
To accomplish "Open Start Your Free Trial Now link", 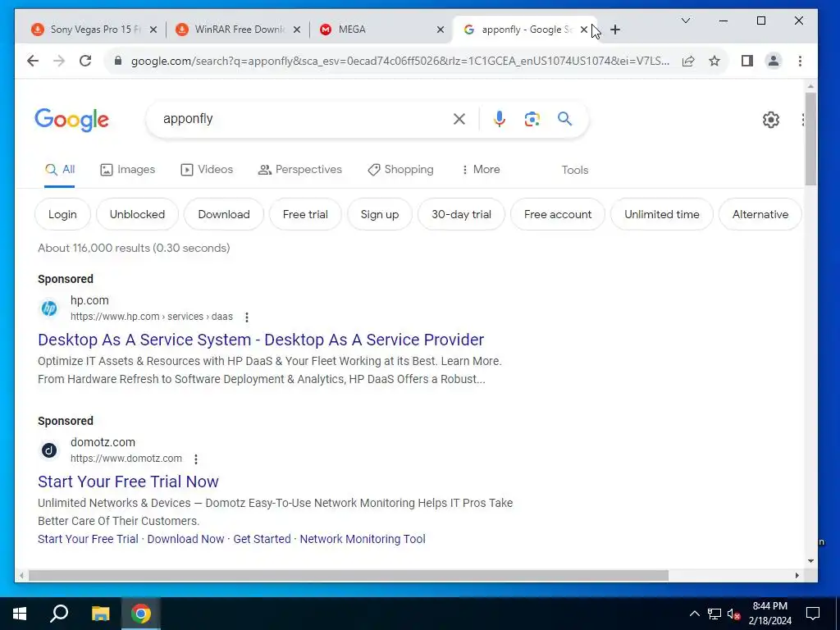I will click(128, 482).
